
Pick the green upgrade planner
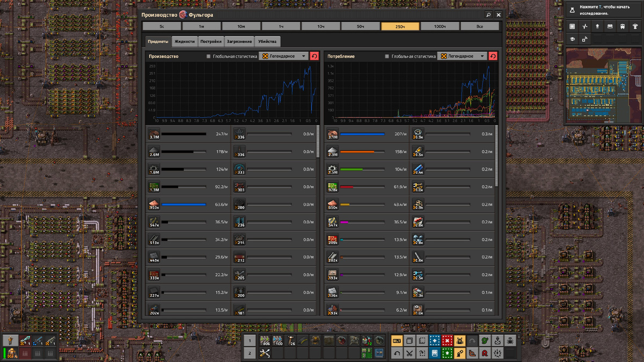pos(447,353)
